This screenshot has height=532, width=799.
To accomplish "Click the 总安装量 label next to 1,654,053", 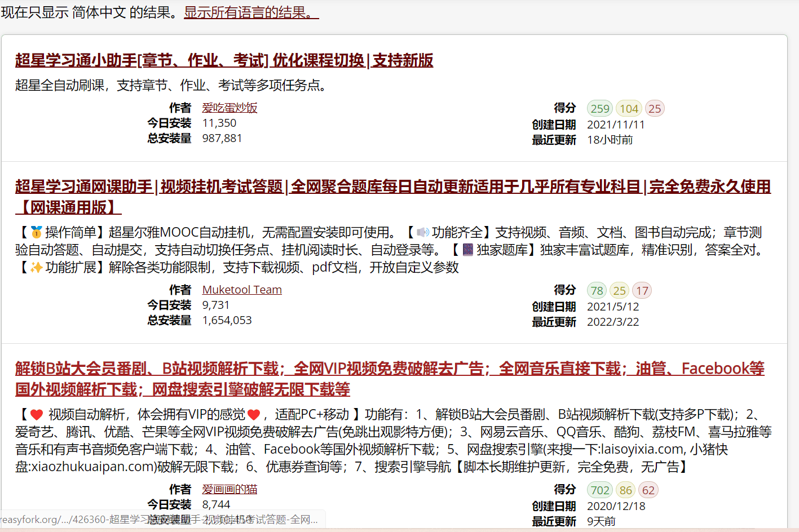I will tap(169, 320).
